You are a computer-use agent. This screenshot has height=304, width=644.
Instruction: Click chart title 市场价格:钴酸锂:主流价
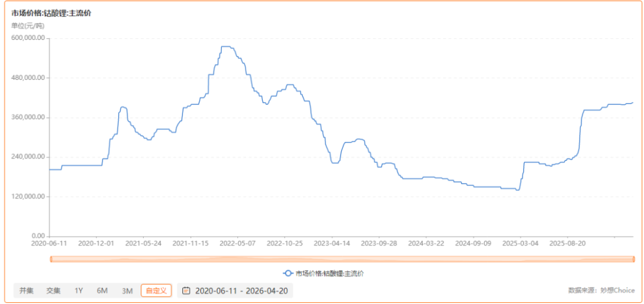tap(51, 13)
